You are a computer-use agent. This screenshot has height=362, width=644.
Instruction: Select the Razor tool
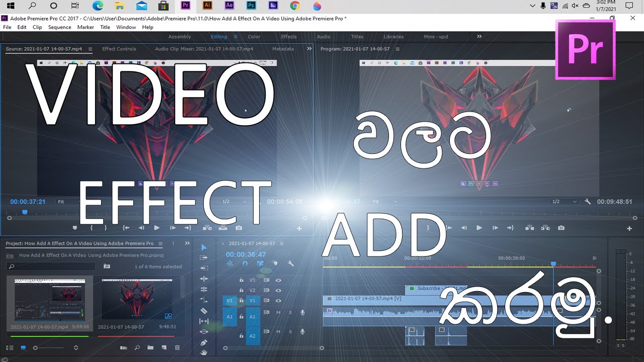[204, 311]
